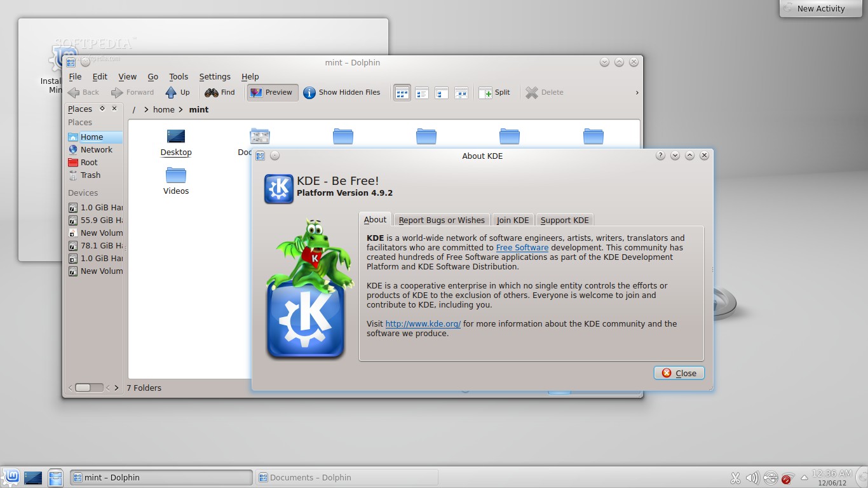Select Network in the Places panel

tap(95, 149)
